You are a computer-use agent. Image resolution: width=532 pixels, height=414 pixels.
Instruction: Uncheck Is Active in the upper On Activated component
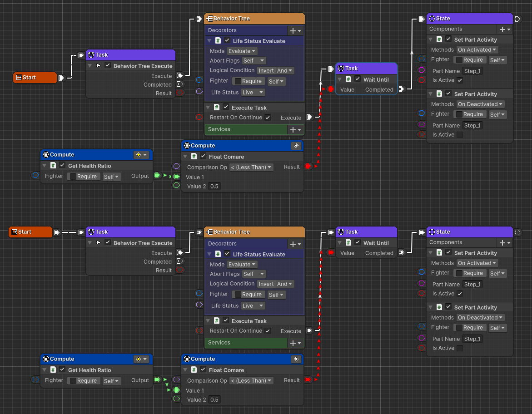coord(460,80)
